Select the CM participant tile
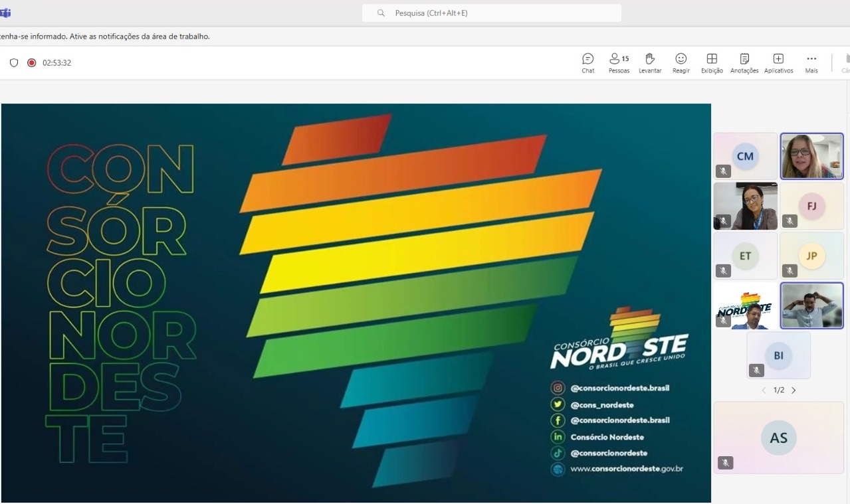Screen dimensions: 850x504 click(x=745, y=156)
